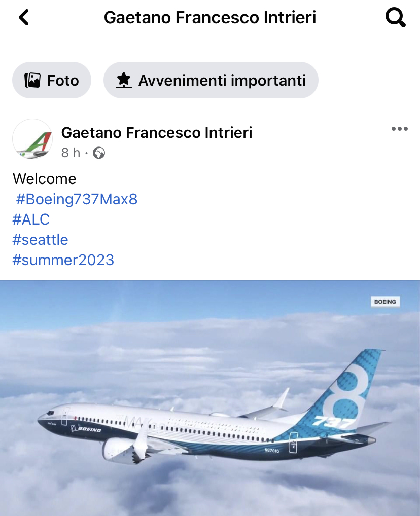Tap the 8 h post timestamp
Viewport: 420px width, 516px height.
click(x=71, y=153)
